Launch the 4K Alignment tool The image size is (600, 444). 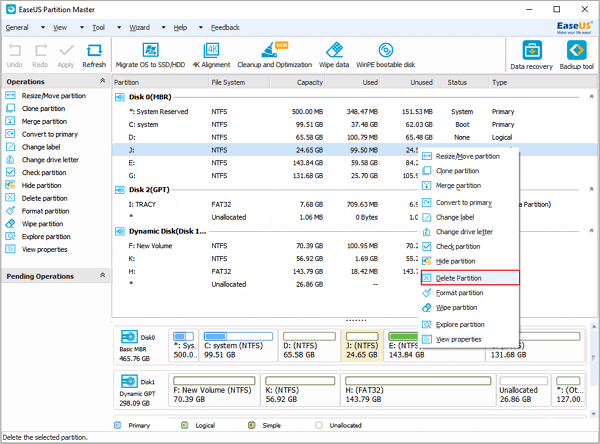click(x=211, y=56)
